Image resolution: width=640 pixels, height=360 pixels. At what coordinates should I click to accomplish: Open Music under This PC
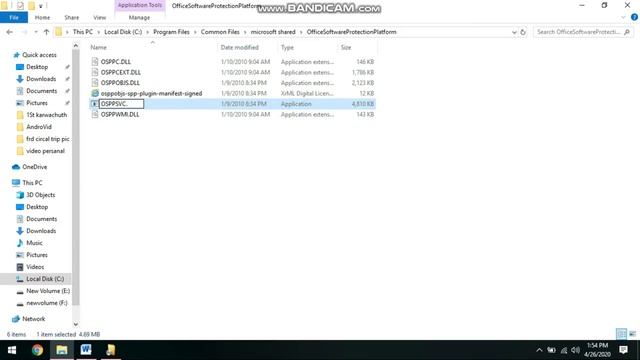tap(34, 243)
